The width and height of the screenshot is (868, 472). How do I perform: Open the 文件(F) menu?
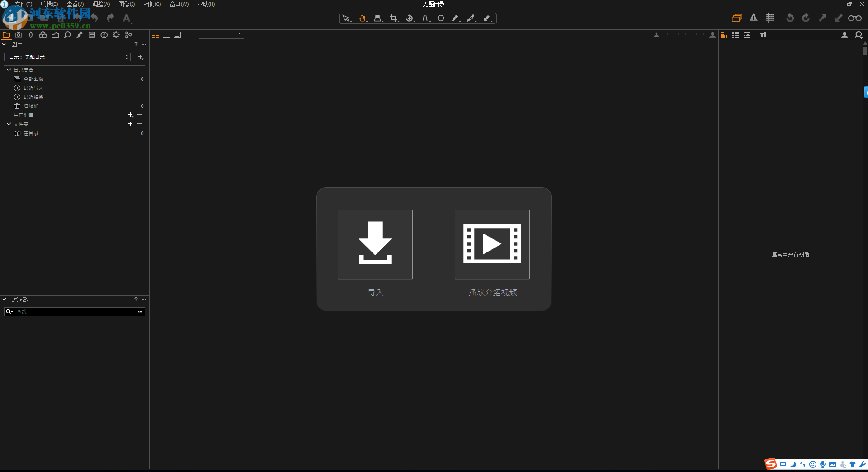click(23, 4)
